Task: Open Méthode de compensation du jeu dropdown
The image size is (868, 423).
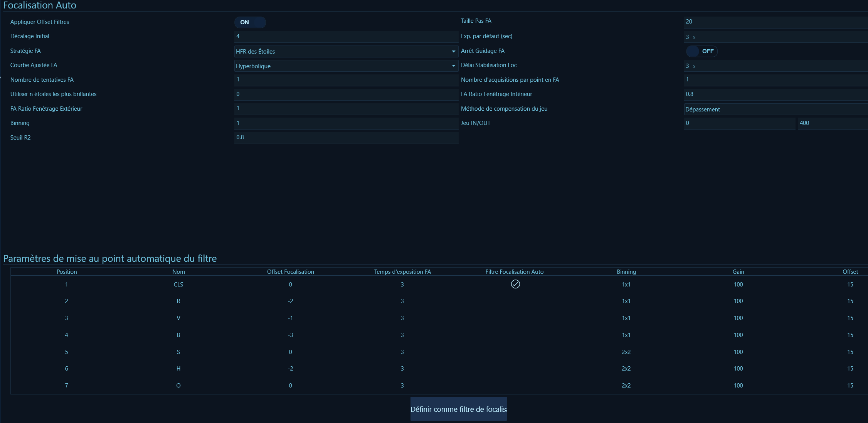Action: (x=775, y=110)
